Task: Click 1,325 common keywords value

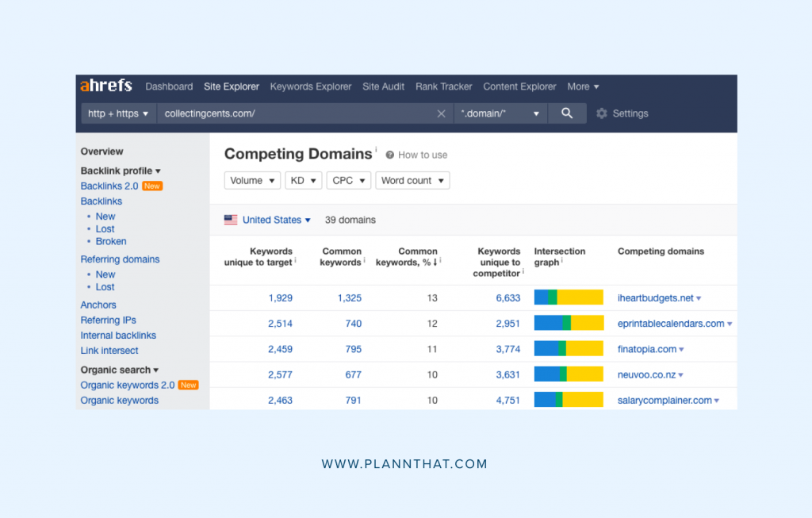Action: point(350,297)
